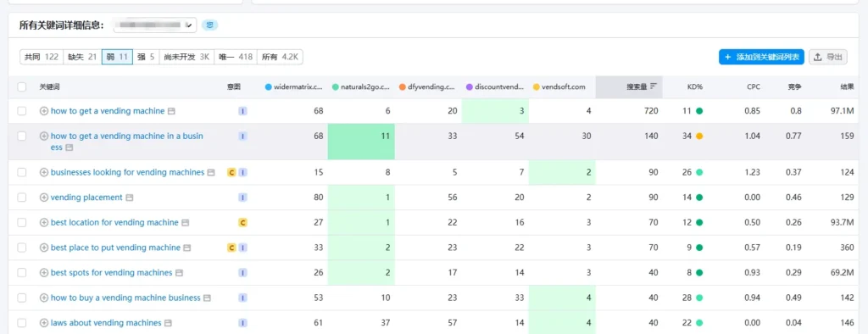Open SERP icon after 'businesses looking for vending machines'

pos(211,173)
